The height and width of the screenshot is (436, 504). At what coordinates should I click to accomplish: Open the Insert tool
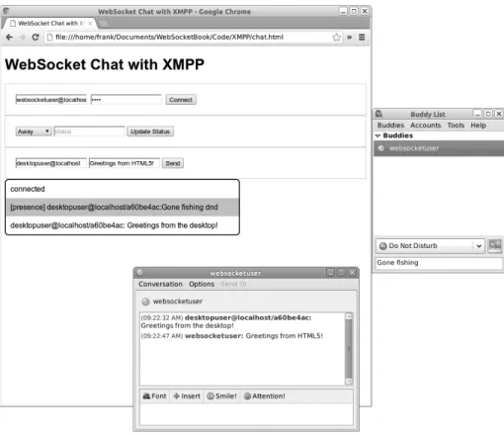tap(187, 395)
